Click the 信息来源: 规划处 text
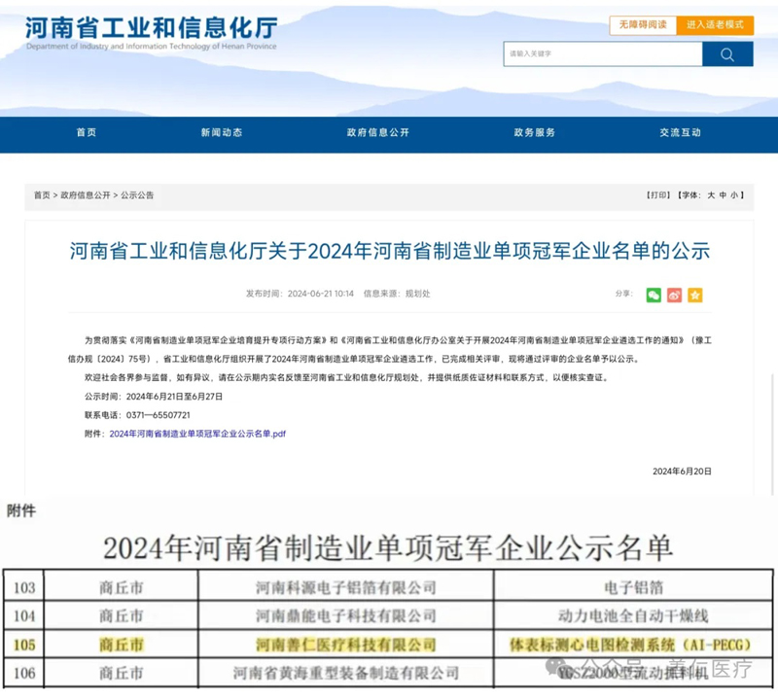This screenshot has width=778, height=700. (x=397, y=294)
